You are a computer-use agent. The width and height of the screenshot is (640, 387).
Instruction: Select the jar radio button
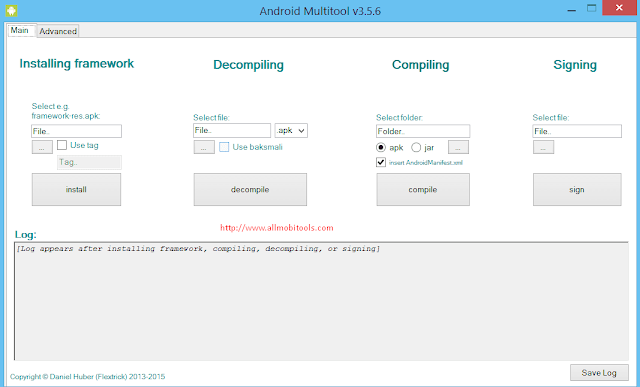[416, 147]
